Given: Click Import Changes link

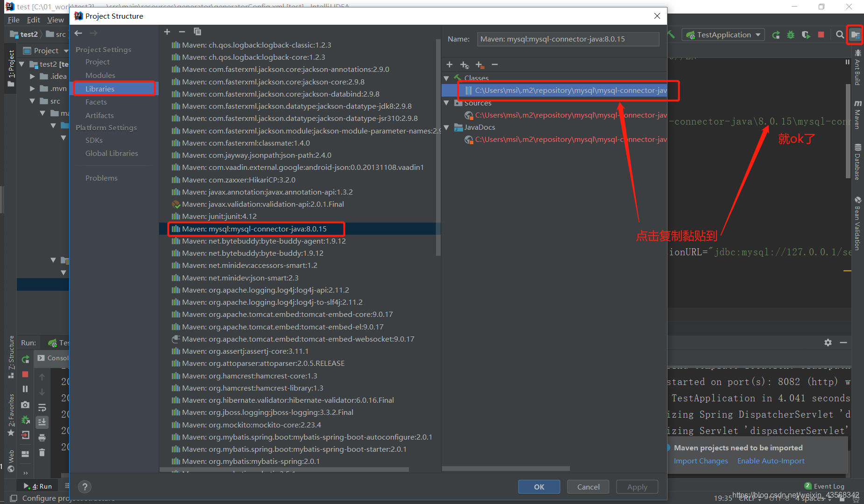Looking at the screenshot, I should [701, 461].
